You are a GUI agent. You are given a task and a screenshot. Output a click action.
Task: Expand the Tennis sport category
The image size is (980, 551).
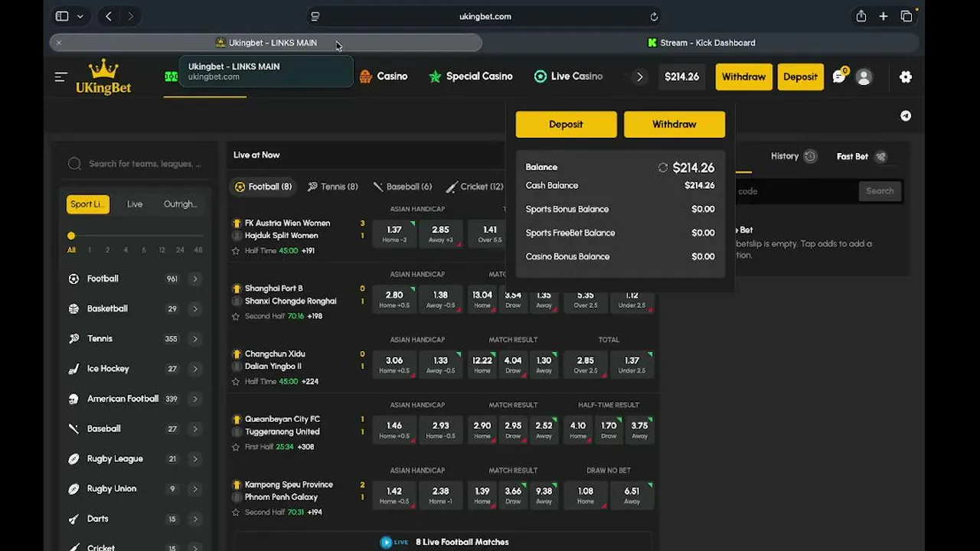click(195, 339)
